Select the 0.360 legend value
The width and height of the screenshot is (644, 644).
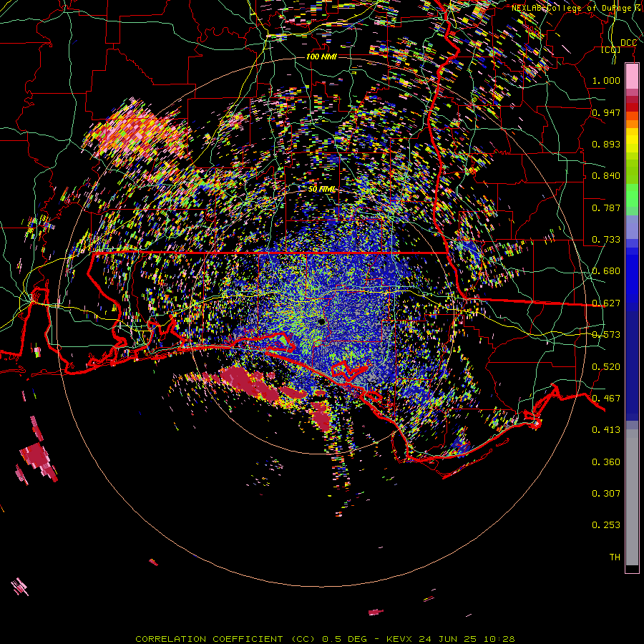coord(606,462)
